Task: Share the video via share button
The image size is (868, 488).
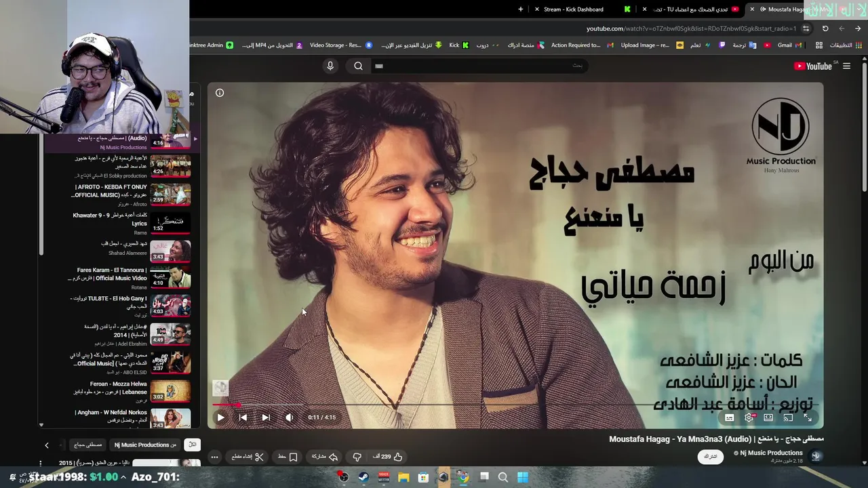Action: tap(325, 457)
